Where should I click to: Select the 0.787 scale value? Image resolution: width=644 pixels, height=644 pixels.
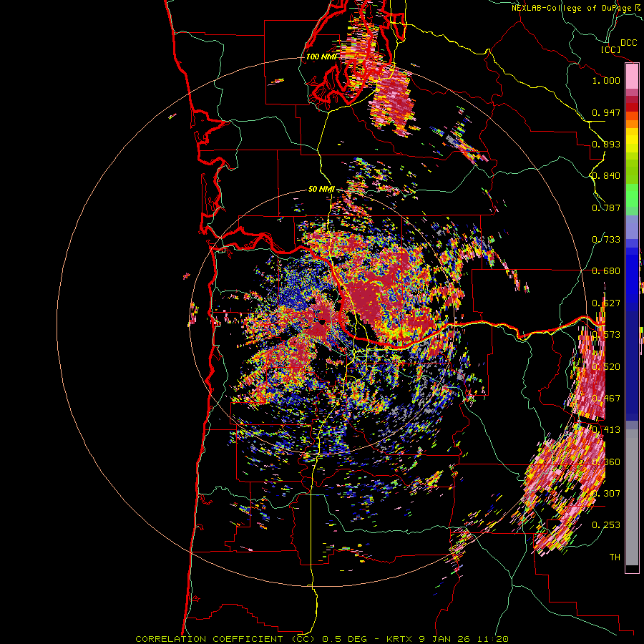click(606, 208)
